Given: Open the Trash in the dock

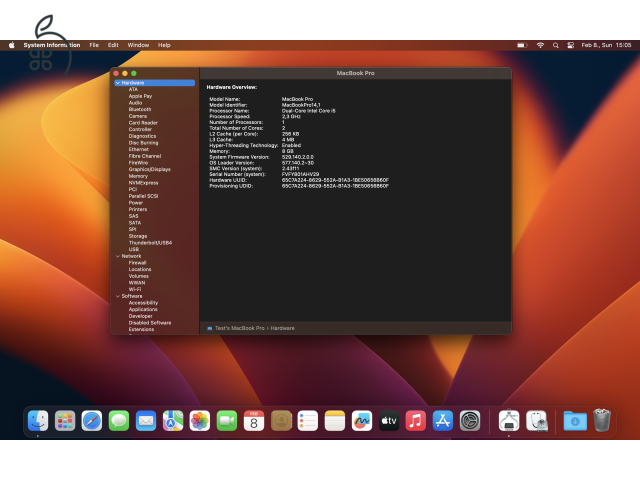Looking at the screenshot, I should coord(602,420).
